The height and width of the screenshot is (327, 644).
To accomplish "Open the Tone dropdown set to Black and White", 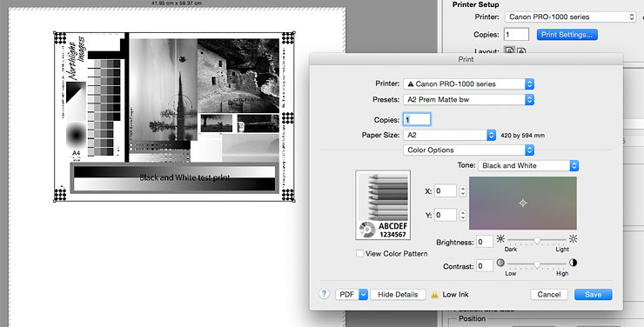I will pyautogui.click(x=528, y=165).
